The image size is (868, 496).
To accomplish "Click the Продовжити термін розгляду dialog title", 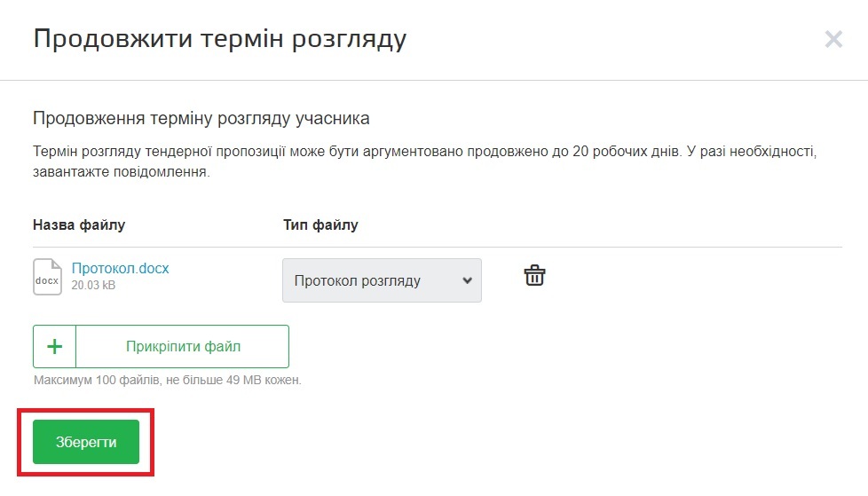I will pyautogui.click(x=219, y=39).
